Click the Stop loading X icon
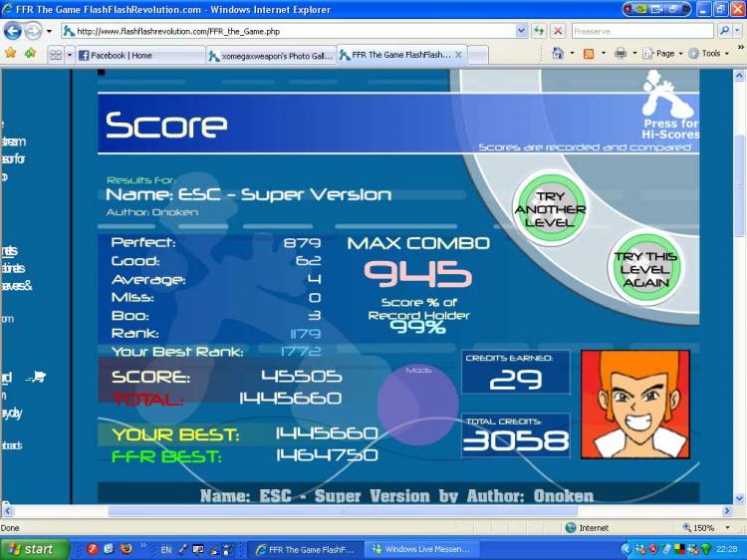The width and height of the screenshot is (747, 560). click(558, 32)
